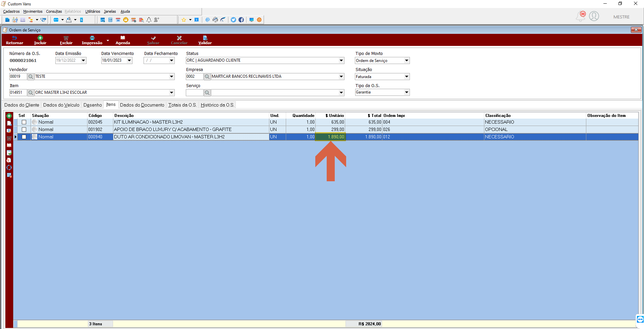Tick the Sel checkbox for DUTO AR CONDICIONADO row
This screenshot has height=329, width=644.
24,137
